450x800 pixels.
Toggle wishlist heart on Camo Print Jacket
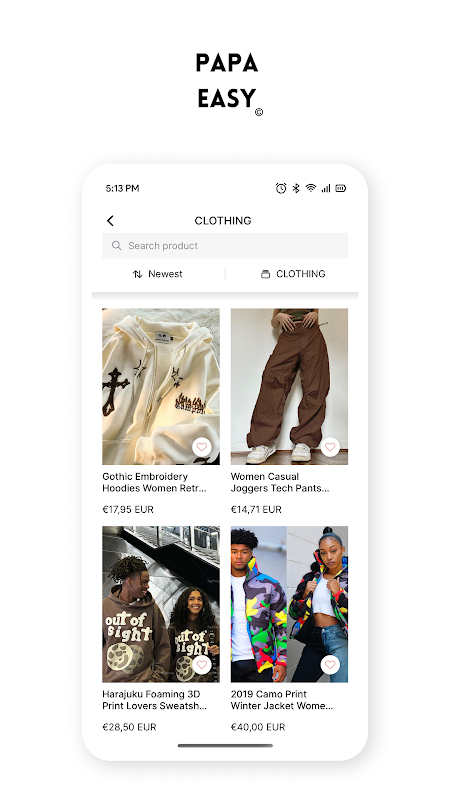tap(330, 664)
